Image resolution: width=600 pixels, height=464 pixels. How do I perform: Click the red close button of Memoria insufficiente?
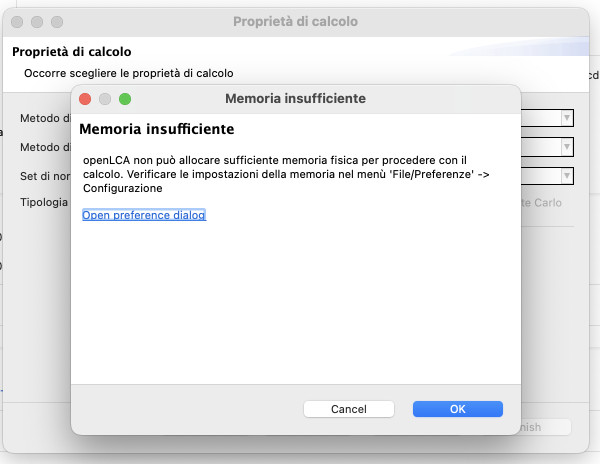pyautogui.click(x=85, y=99)
